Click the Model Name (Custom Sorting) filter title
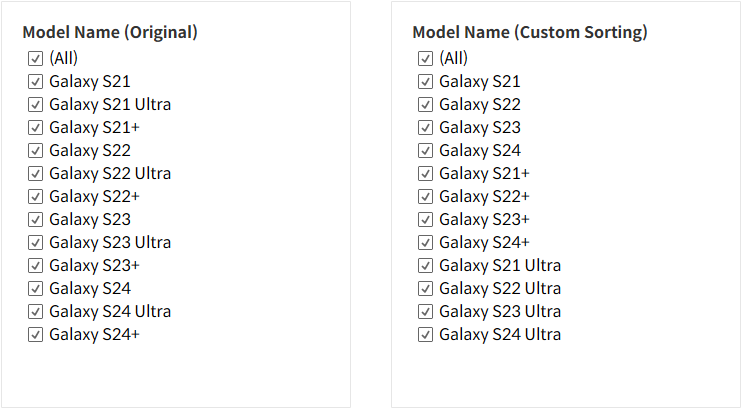Image resolution: width=741 pixels, height=408 pixels. [529, 32]
